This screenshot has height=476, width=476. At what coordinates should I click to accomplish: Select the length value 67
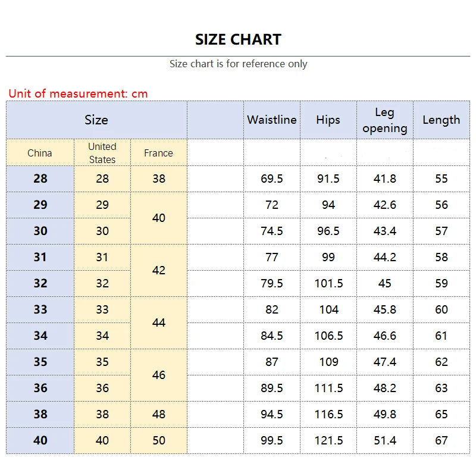click(441, 440)
